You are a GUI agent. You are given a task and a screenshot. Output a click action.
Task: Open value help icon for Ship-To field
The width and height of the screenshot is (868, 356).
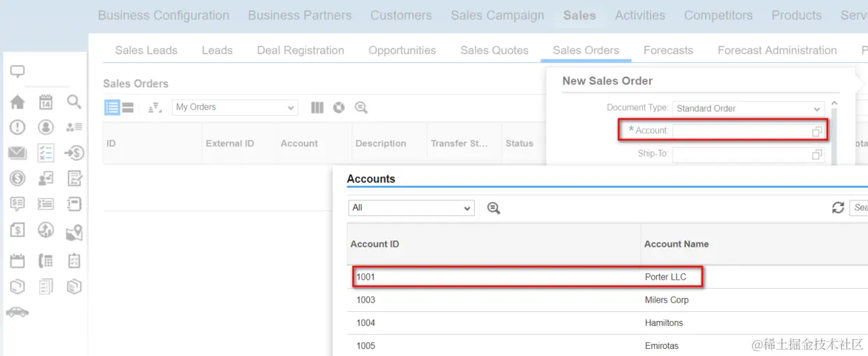pos(817,154)
